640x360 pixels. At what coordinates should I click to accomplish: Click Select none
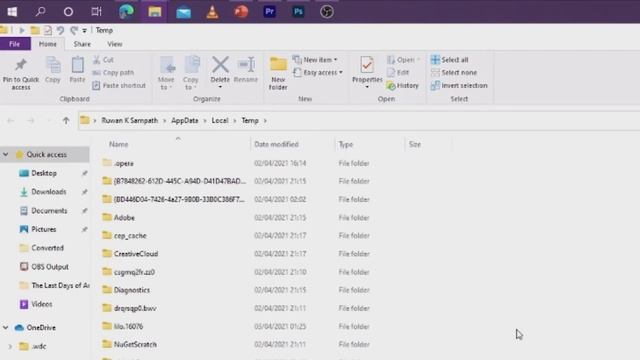pos(454,72)
